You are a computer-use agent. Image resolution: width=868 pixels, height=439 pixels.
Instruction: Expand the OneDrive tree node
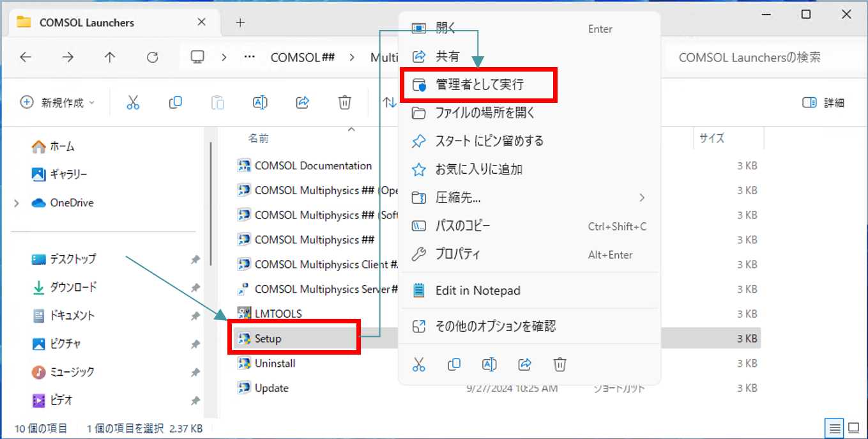17,203
